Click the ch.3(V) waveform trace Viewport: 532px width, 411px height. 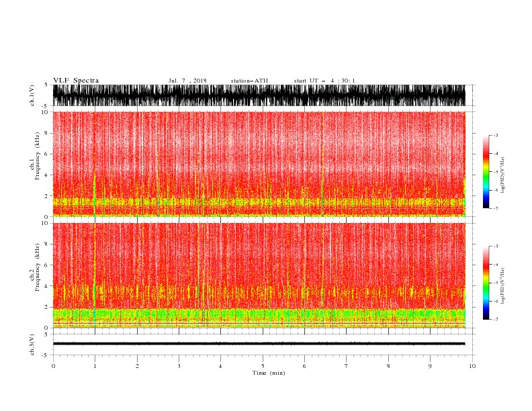click(x=259, y=344)
